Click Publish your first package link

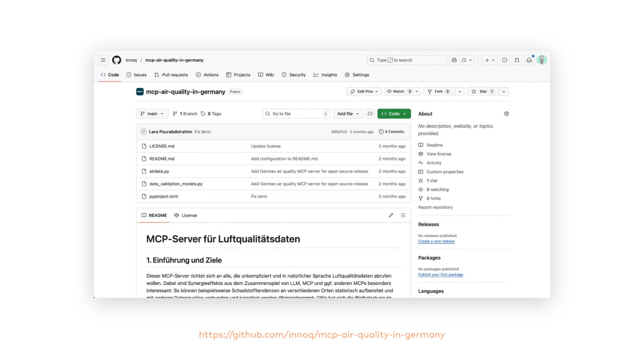click(441, 275)
